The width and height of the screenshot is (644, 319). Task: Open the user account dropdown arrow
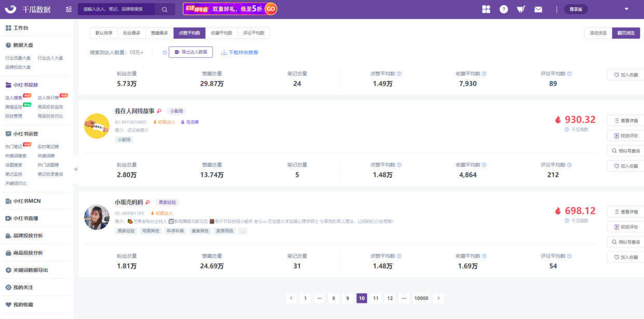[626, 9]
